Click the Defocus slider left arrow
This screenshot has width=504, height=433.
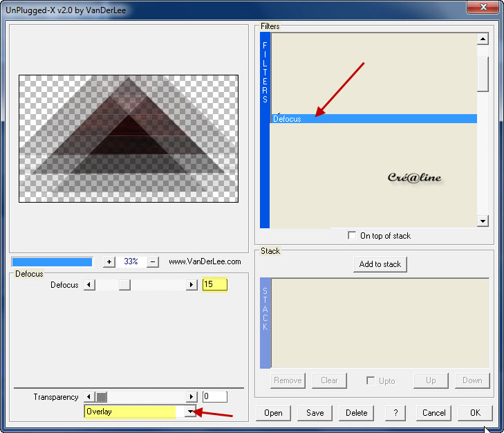pyautogui.click(x=89, y=285)
